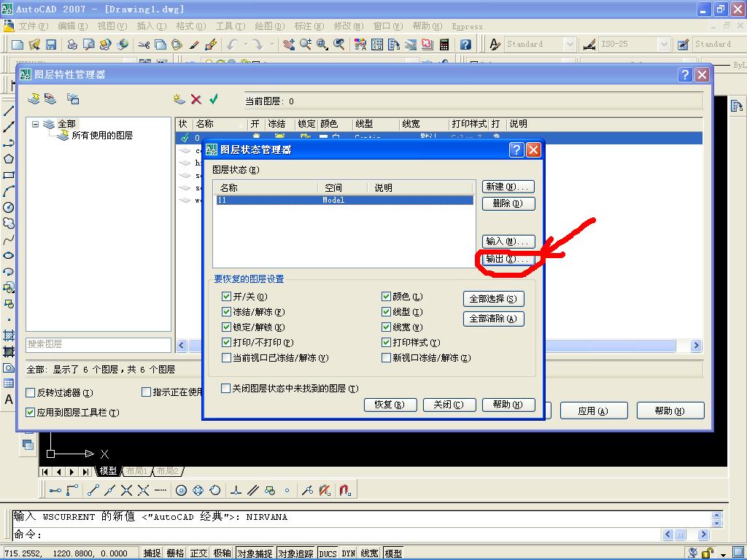Click the New drawing icon in toolbar
The width and height of the screenshot is (747, 560).
(18, 44)
